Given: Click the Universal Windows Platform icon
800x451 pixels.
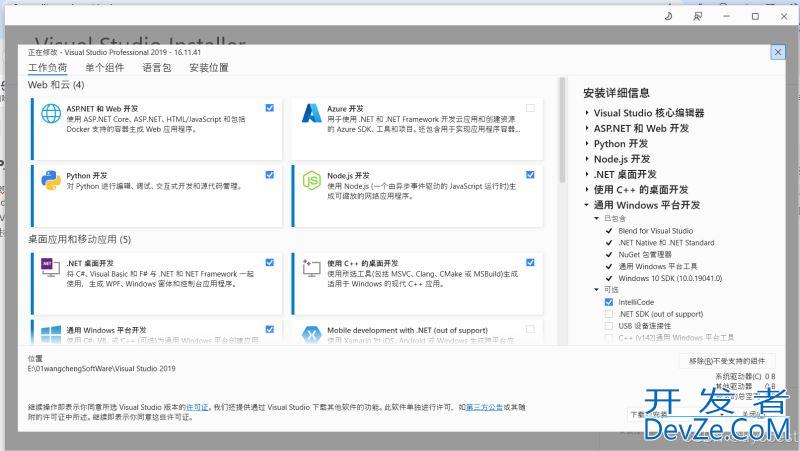Looking at the screenshot, I should pyautogui.click(x=51, y=334).
